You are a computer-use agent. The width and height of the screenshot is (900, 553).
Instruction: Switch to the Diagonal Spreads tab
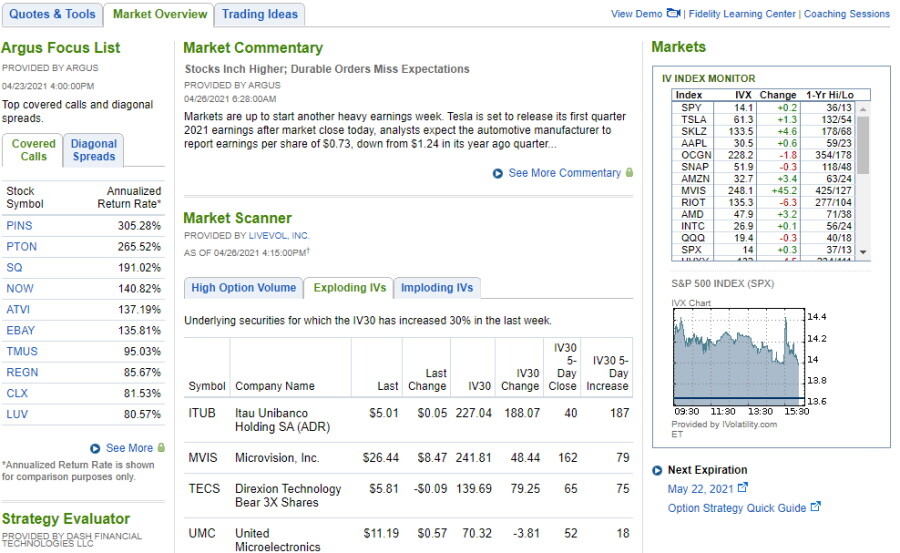[x=94, y=150]
